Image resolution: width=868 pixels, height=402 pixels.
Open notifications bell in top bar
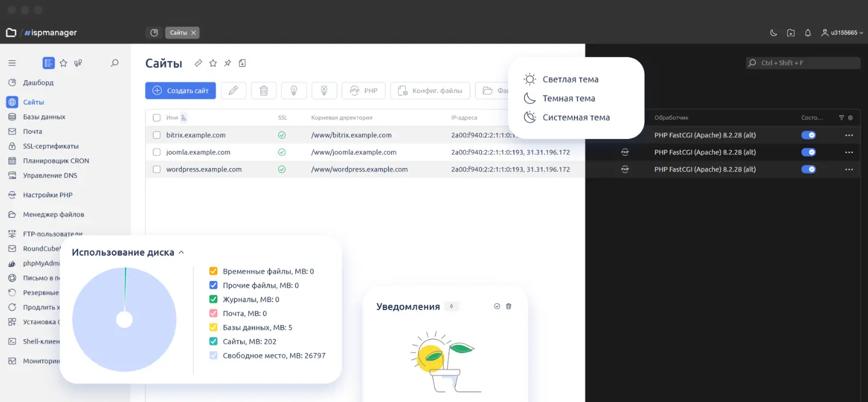[x=808, y=33]
